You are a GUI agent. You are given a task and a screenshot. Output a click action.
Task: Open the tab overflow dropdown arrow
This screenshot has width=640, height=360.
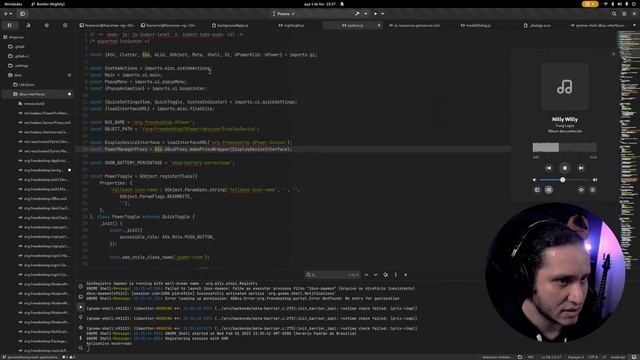coord(634,25)
